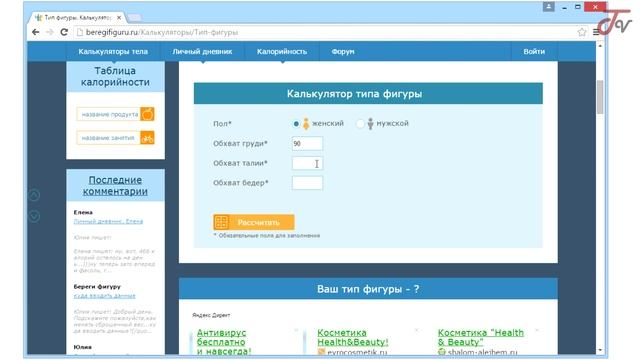Select the женский radio button
Screen dimensions: 640x360
[x=296, y=123]
